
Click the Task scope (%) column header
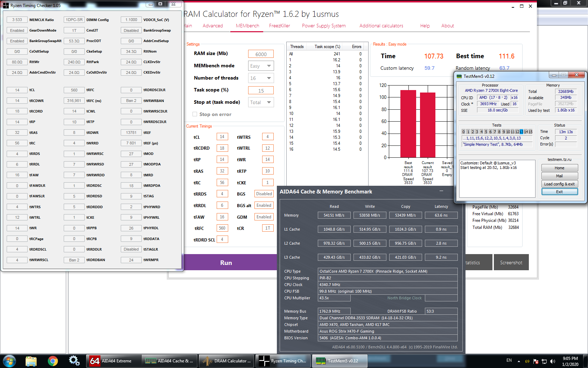coord(327,47)
